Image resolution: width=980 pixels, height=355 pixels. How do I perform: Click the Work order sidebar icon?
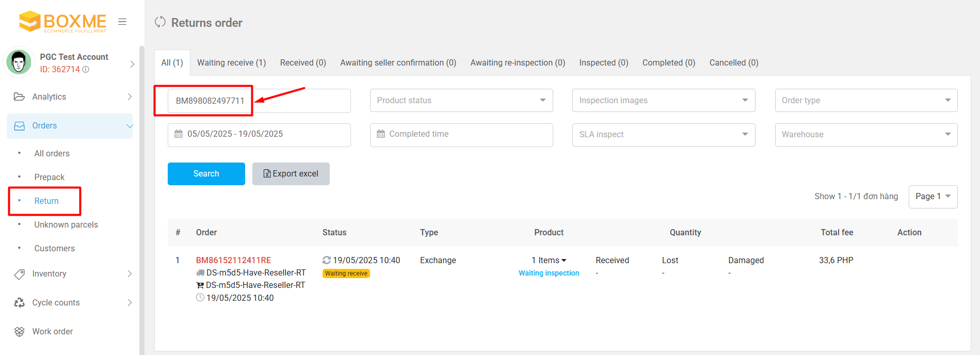20,332
